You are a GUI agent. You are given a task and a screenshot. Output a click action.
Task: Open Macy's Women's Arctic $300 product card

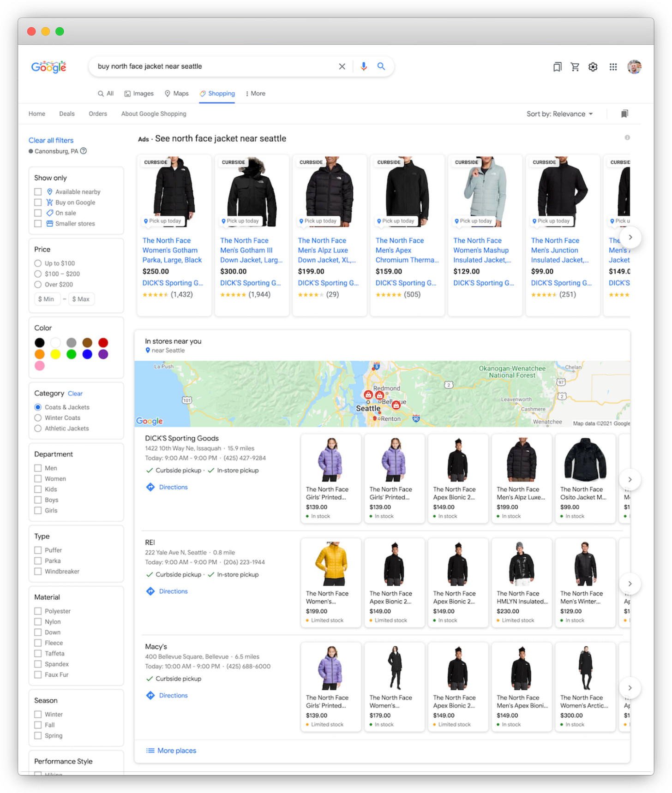click(585, 687)
